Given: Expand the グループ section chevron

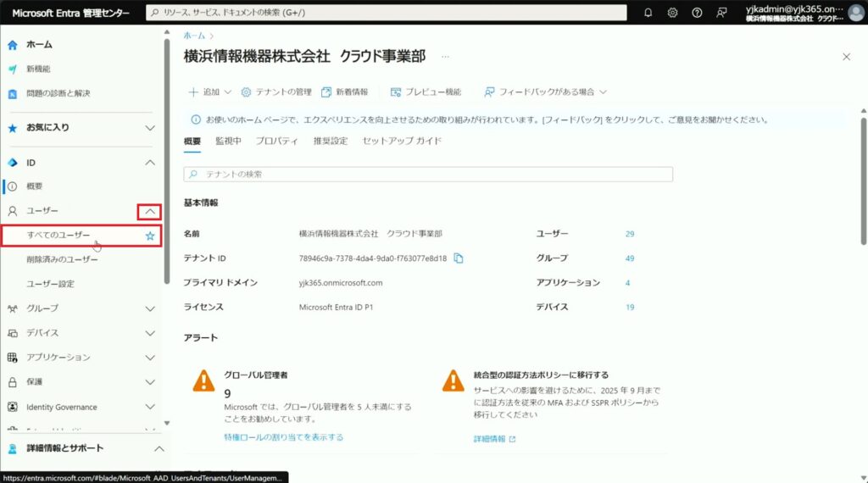Looking at the screenshot, I should pyautogui.click(x=150, y=308).
